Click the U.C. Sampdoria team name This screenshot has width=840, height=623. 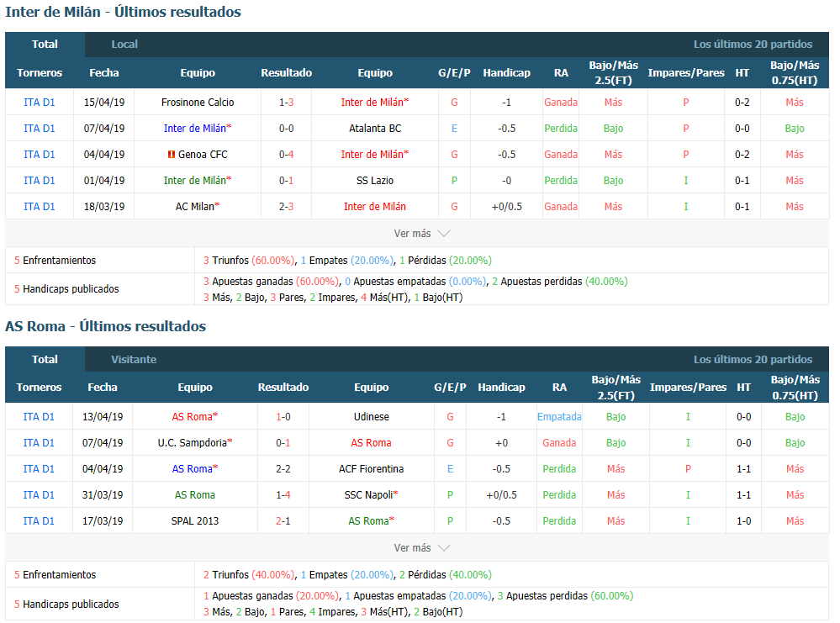click(x=193, y=443)
